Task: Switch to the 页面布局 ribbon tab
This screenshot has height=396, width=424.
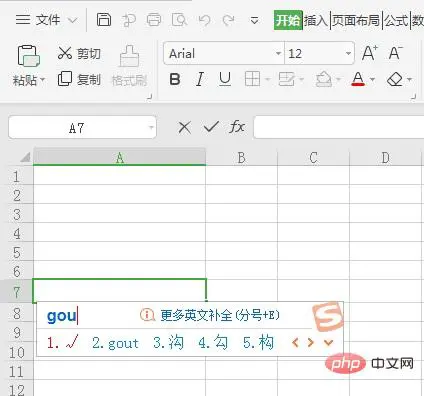Action: [356, 21]
